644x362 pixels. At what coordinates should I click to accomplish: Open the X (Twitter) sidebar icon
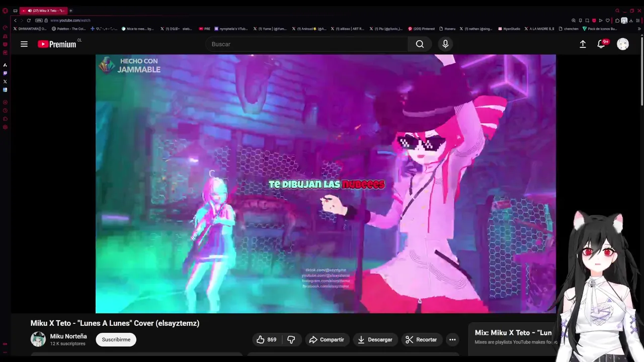pyautogui.click(x=5, y=81)
